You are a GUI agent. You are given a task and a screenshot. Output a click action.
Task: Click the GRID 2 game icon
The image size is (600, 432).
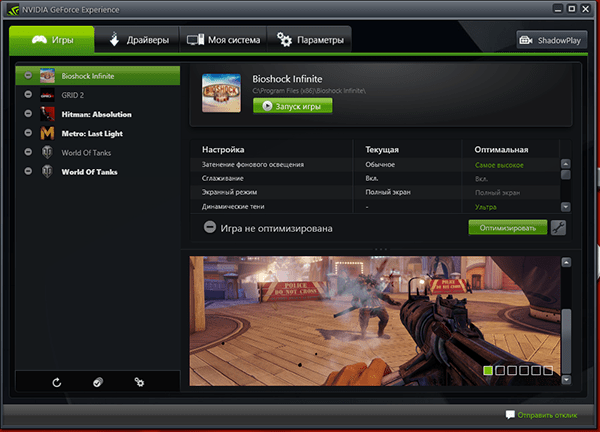47,95
